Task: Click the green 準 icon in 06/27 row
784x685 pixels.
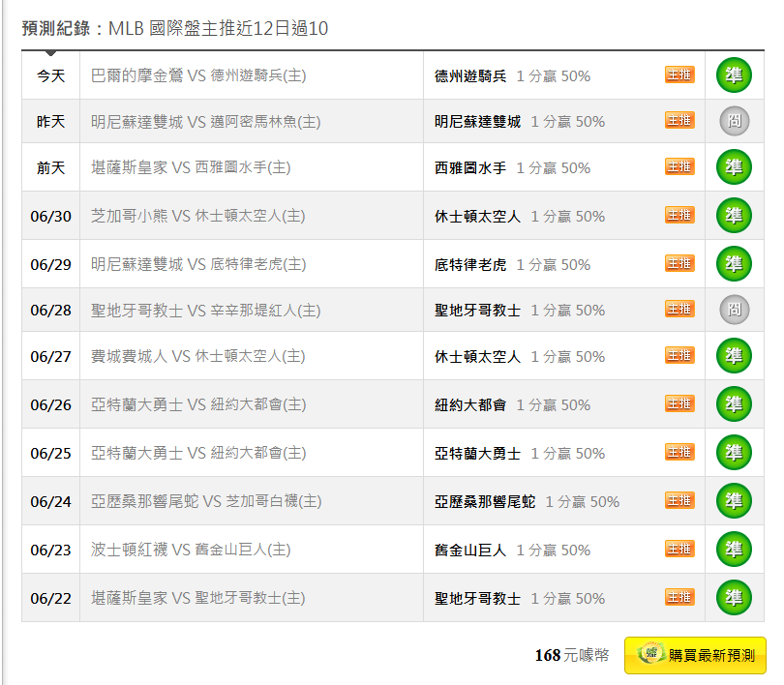Action: coord(734,356)
